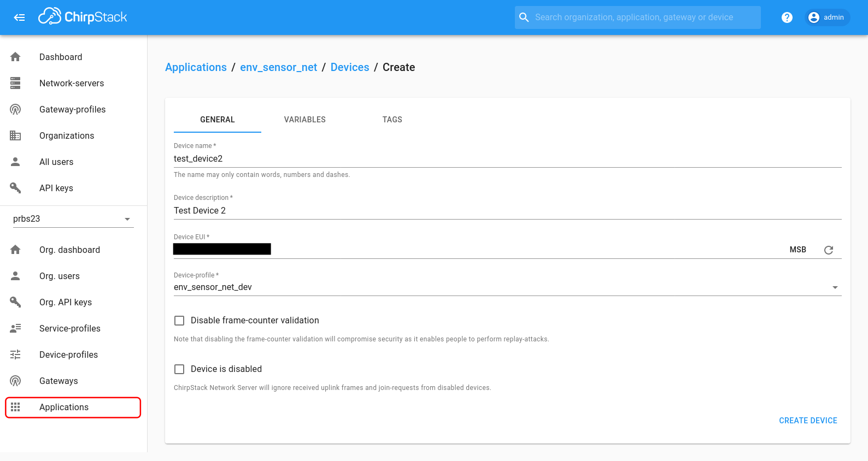Check Disable frame-counter validation
The height and width of the screenshot is (461, 868).
(179, 321)
